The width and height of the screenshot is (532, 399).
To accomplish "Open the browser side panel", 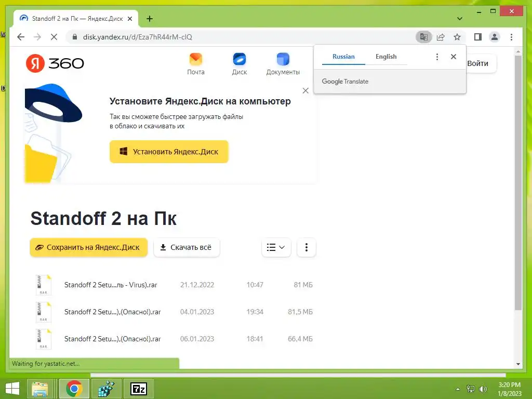I will pyautogui.click(x=478, y=37).
